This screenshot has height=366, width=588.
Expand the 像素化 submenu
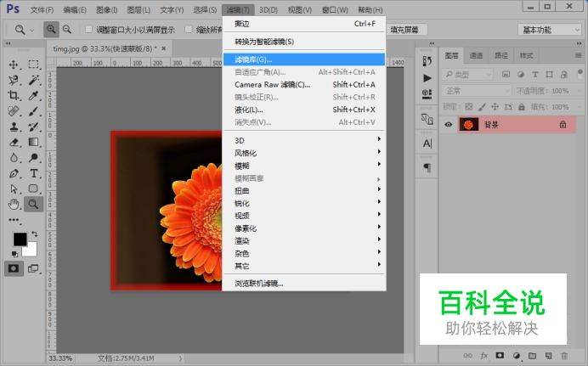point(304,228)
